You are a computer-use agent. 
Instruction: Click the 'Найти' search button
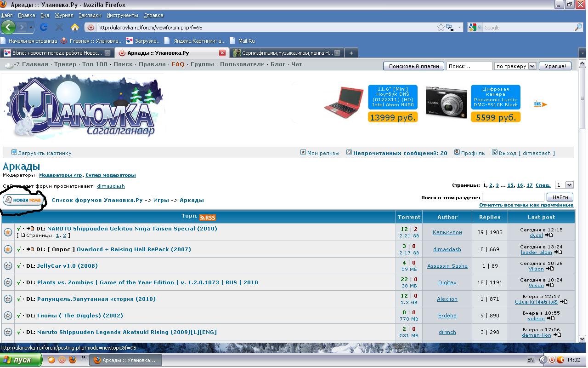point(560,197)
